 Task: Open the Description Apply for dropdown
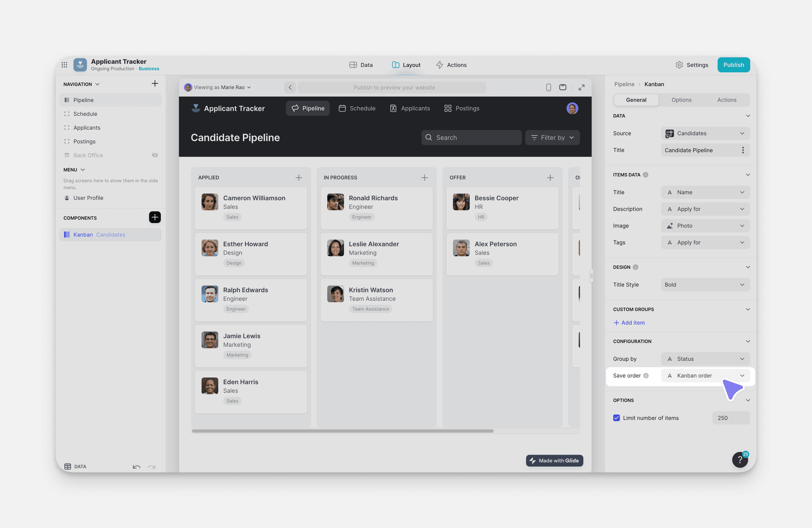705,209
